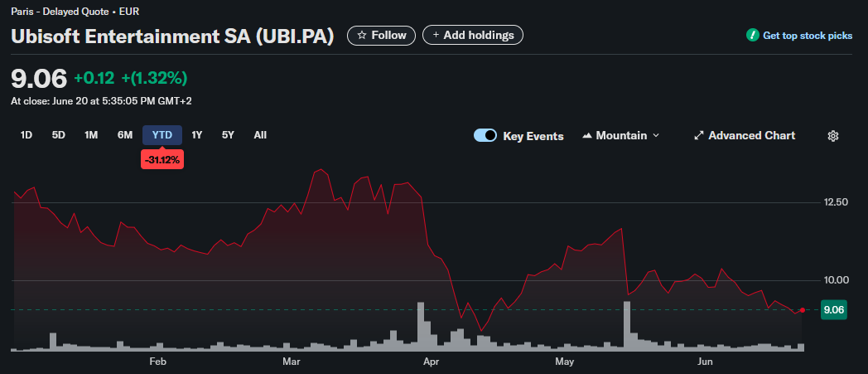Select the 6M time range
868x374 pixels.
point(125,135)
